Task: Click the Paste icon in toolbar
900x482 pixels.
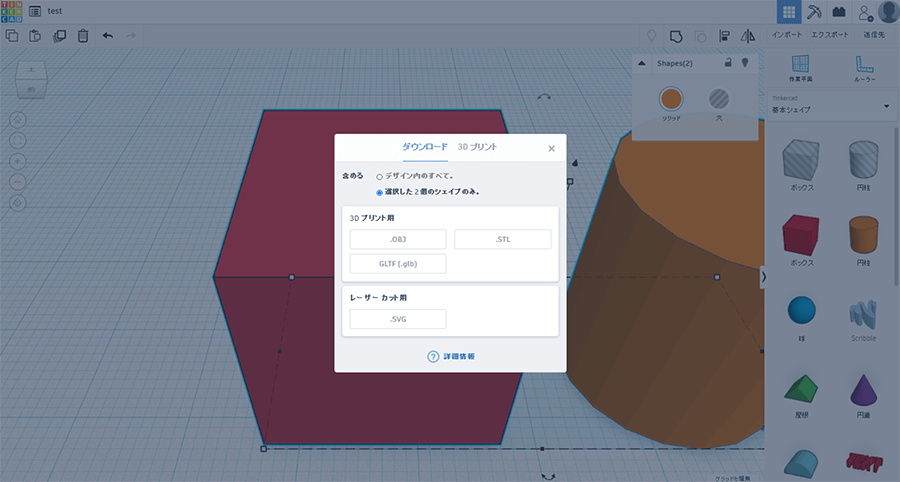Action: pos(35,36)
